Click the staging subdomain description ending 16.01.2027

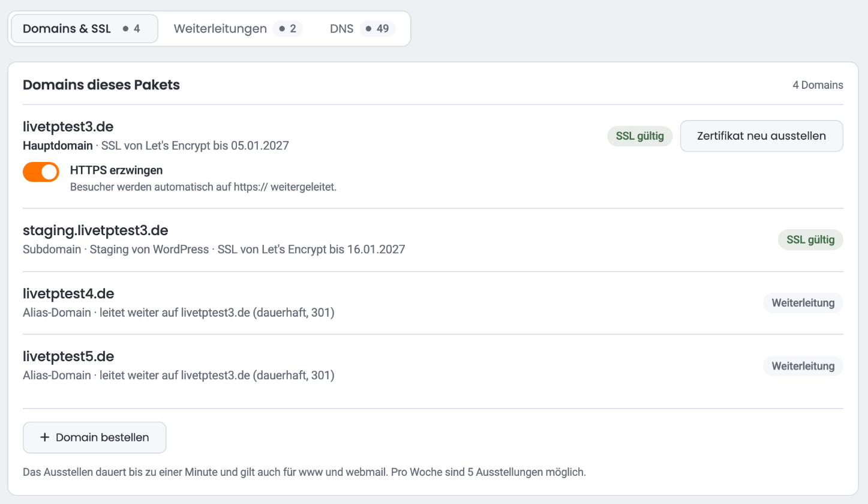click(x=214, y=249)
